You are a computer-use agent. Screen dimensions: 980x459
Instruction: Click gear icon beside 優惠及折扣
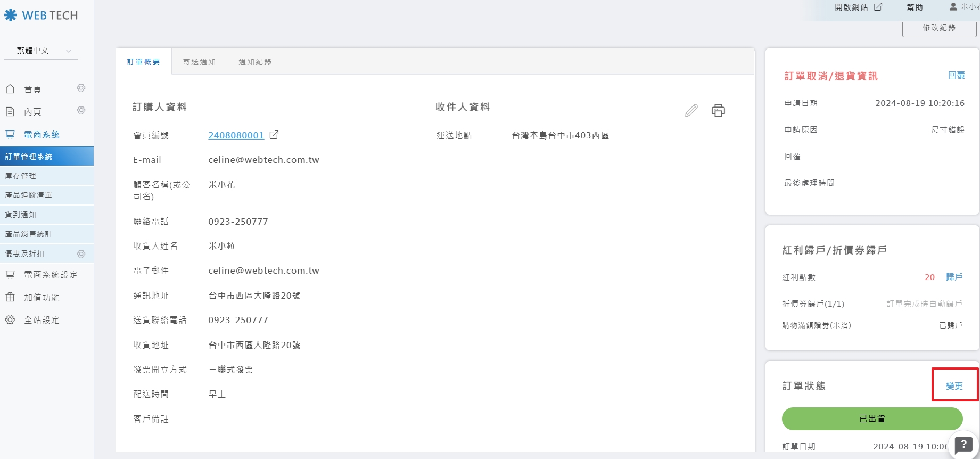[81, 254]
